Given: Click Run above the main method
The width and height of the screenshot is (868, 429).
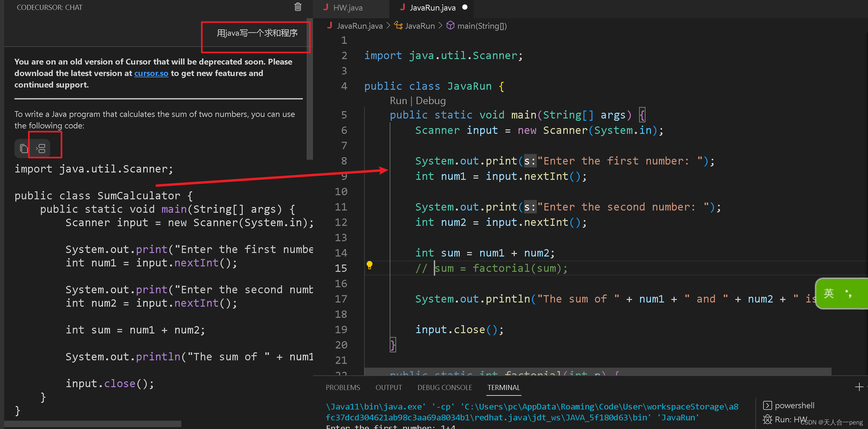Looking at the screenshot, I should tap(398, 101).
